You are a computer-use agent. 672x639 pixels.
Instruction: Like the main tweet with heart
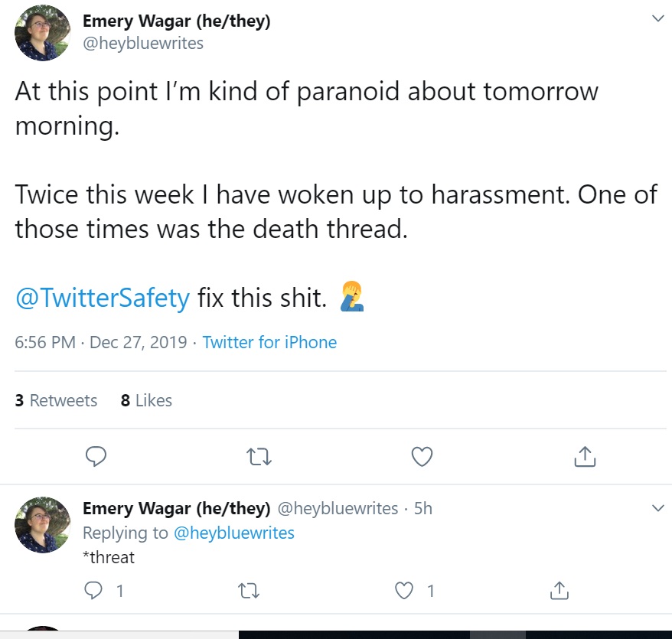point(422,457)
